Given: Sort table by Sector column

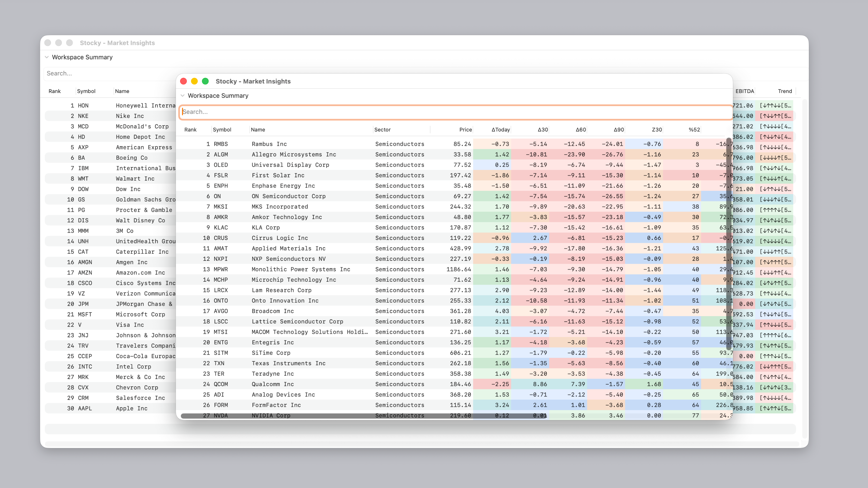Looking at the screenshot, I should [x=382, y=130].
